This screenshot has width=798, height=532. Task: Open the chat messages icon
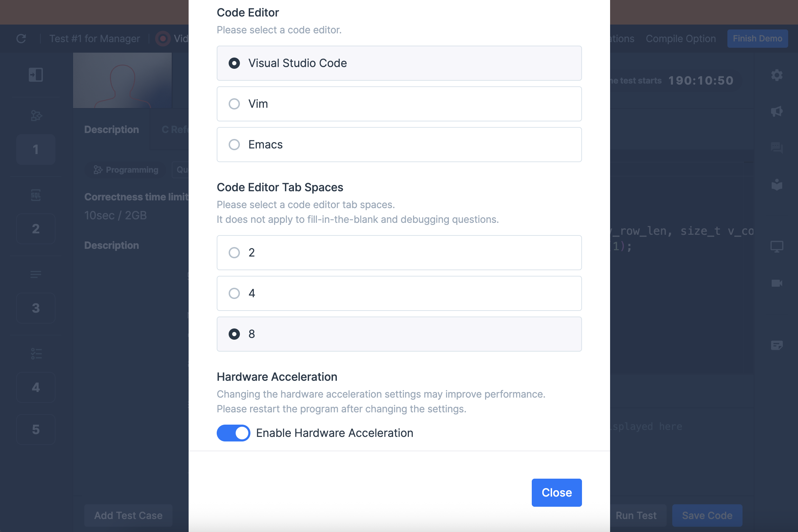pos(777,148)
